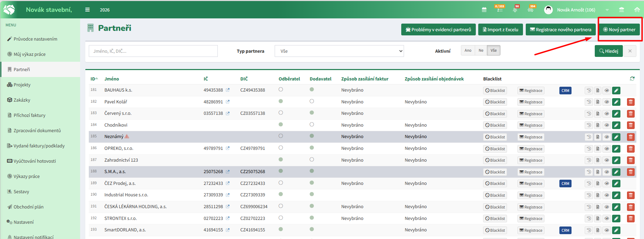The image size is (644, 239).
Task: Open the calendar icon in top bar
Action: (x=484, y=10)
